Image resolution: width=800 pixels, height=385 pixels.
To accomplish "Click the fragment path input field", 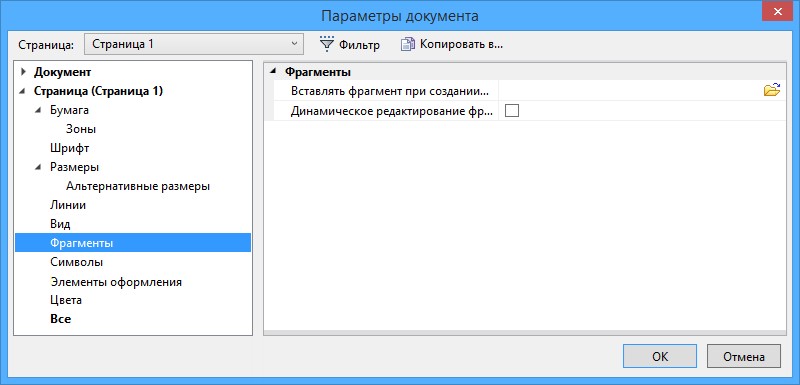I will 630,91.
